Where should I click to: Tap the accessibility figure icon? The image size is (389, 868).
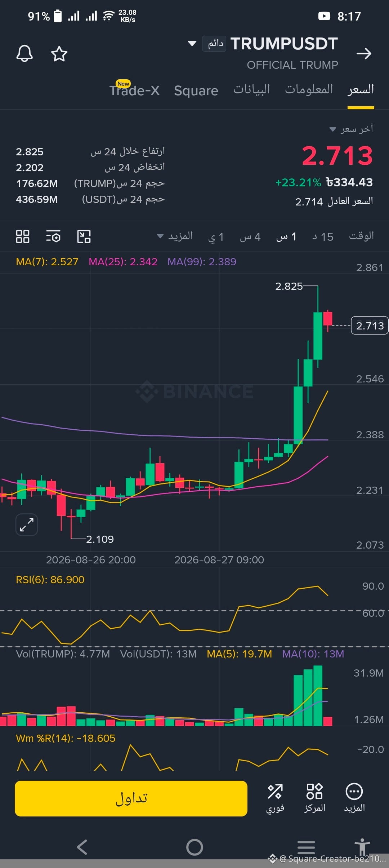362,846
